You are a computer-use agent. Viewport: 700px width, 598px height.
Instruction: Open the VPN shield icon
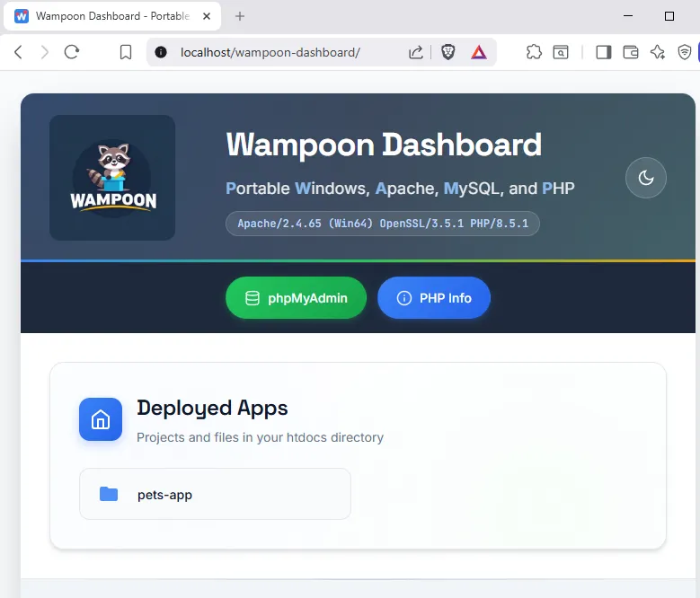click(685, 52)
